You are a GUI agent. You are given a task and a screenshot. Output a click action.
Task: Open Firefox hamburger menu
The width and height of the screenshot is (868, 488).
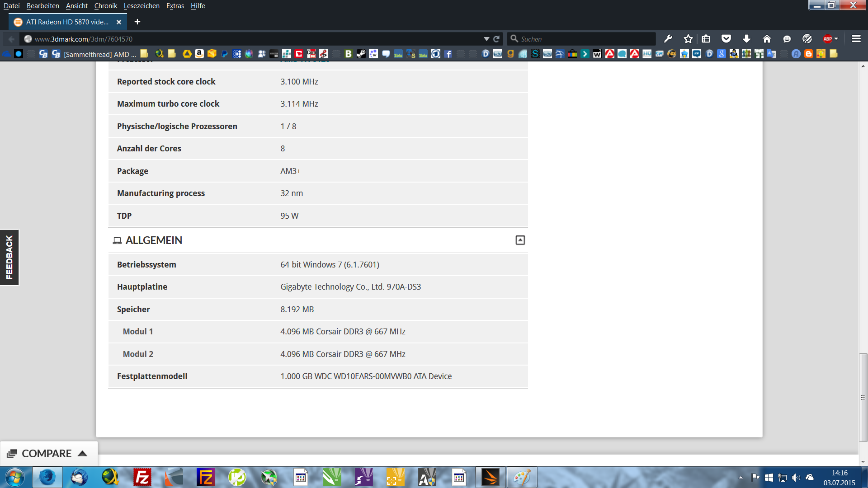[856, 39]
